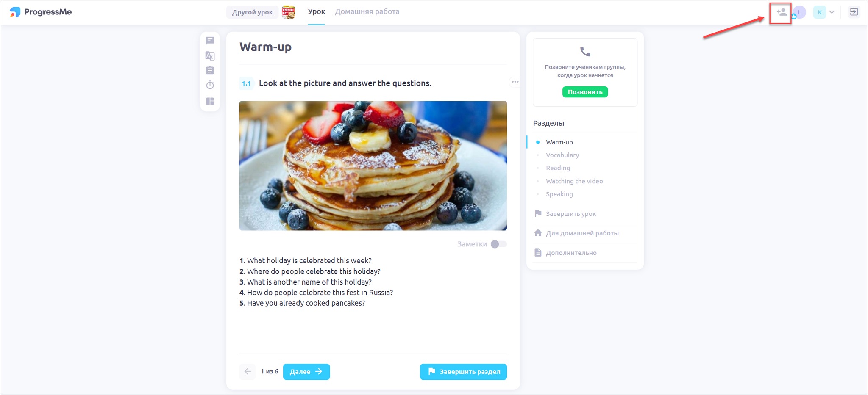
Task: Toggle the Заметки switch
Action: tap(498, 244)
